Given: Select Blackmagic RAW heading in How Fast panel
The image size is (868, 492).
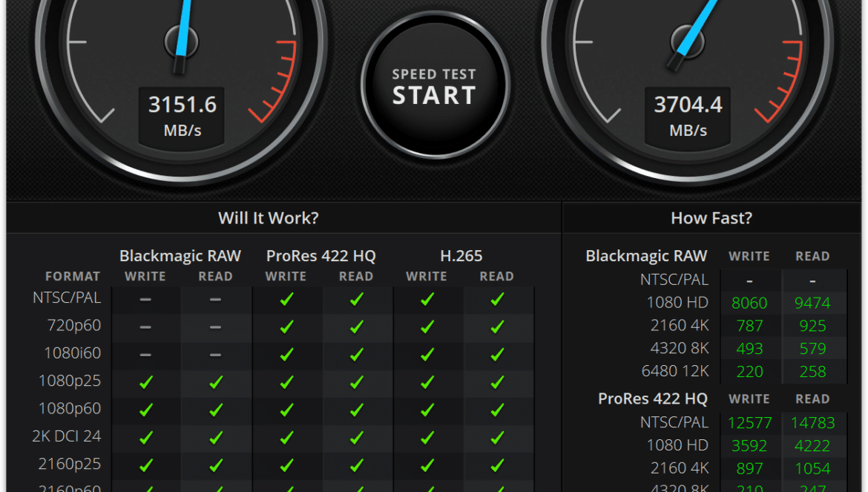Looking at the screenshot, I should [647, 256].
